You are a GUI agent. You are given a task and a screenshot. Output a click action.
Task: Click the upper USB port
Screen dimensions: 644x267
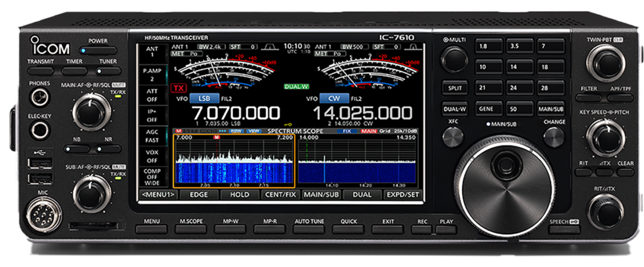(40, 163)
